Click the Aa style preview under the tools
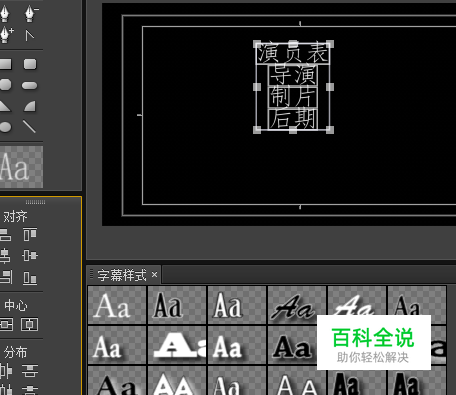The width and height of the screenshot is (456, 395). pyautogui.click(x=21, y=167)
